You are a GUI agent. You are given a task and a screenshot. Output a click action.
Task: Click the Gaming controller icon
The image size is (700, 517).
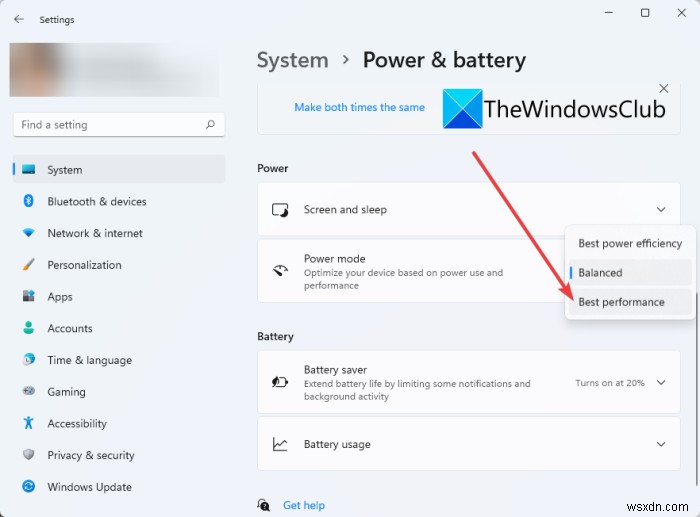(x=29, y=391)
